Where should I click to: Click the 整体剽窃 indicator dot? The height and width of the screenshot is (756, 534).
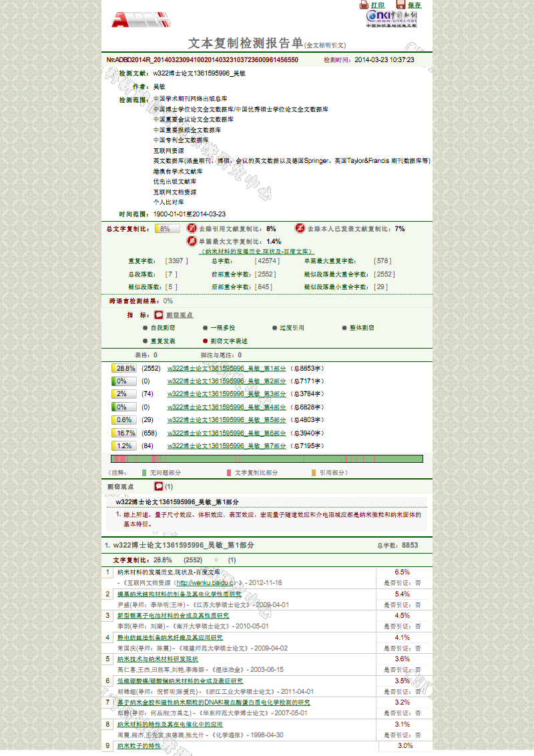pyautogui.click(x=344, y=328)
